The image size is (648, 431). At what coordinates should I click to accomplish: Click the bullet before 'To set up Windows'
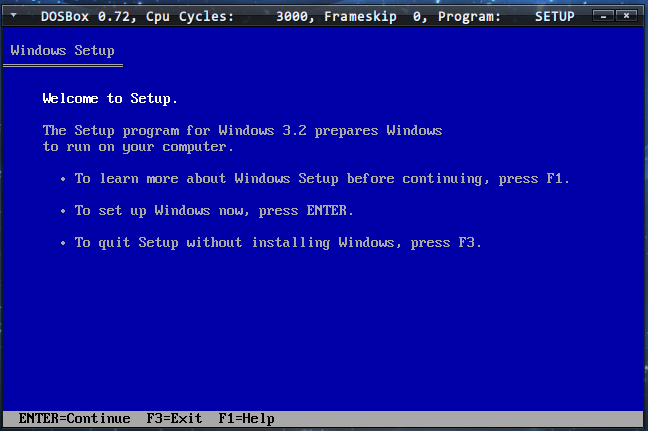[63, 211]
